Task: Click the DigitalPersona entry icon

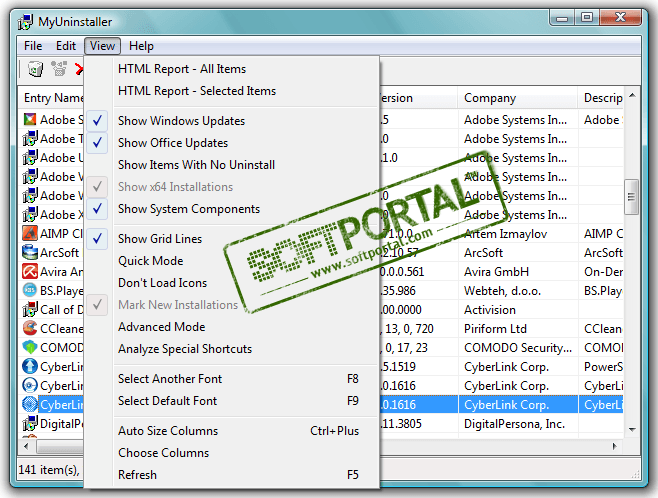Action: [x=30, y=424]
